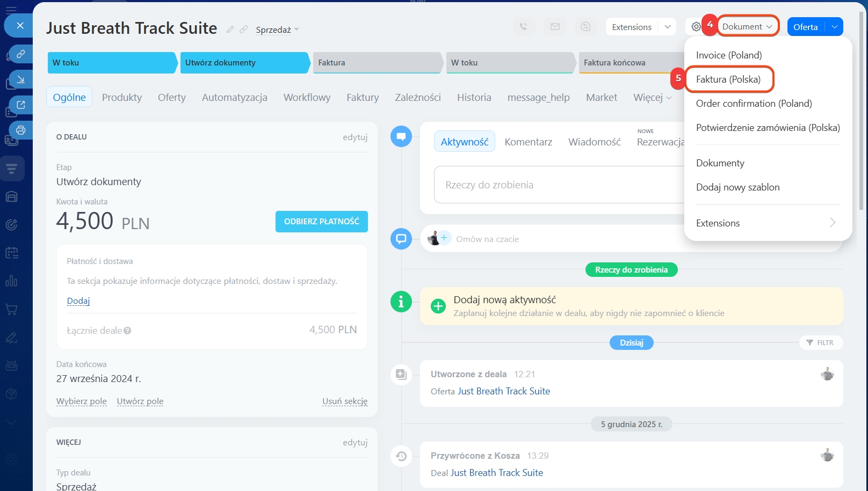The image size is (868, 491).
Task: Expand the Extensions submenu in document list
Action: coord(768,223)
